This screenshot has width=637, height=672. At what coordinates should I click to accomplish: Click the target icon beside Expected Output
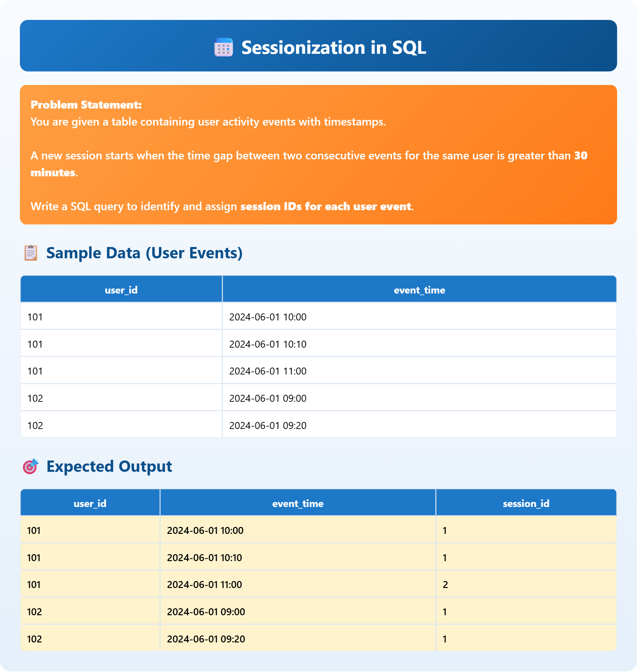(x=31, y=467)
